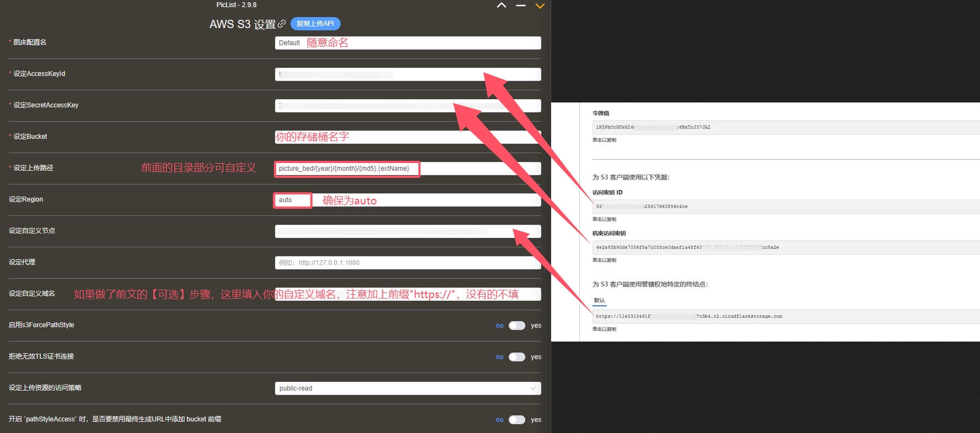The image size is (980, 433).
Task: Click the yellow down-chevron icon in the title bar
Action: [540, 6]
